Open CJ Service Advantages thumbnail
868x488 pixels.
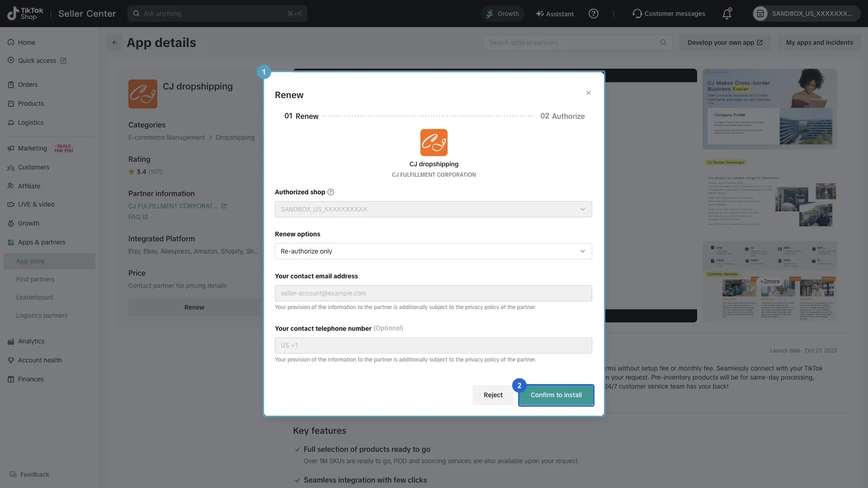point(769,195)
